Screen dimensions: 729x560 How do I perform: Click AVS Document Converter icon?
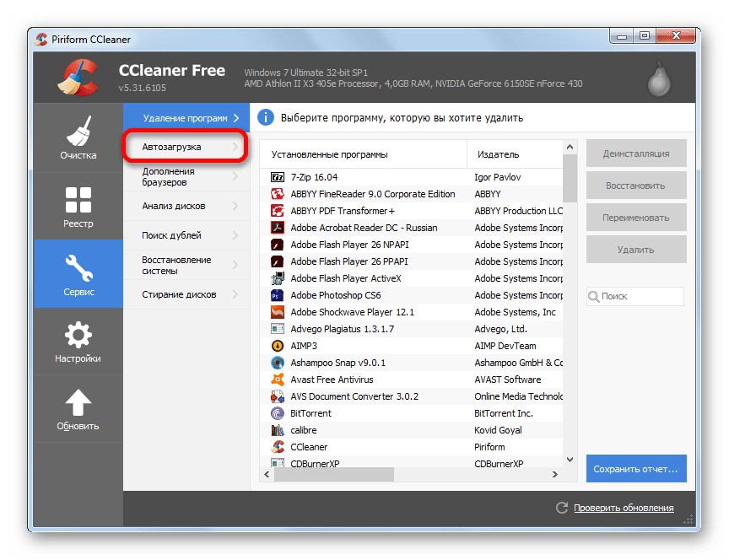pyautogui.click(x=278, y=396)
